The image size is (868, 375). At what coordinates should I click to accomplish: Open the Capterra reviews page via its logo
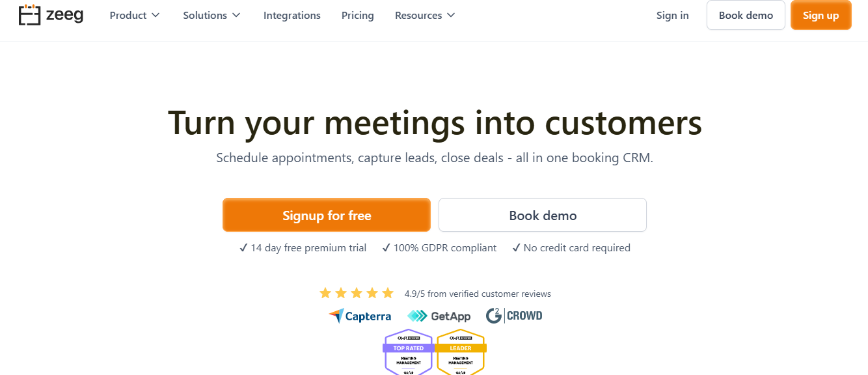(x=360, y=316)
